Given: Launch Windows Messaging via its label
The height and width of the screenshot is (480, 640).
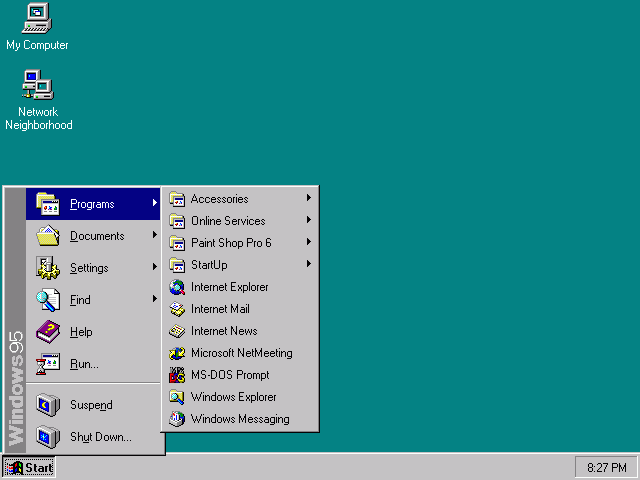Looking at the screenshot, I should 240,419.
